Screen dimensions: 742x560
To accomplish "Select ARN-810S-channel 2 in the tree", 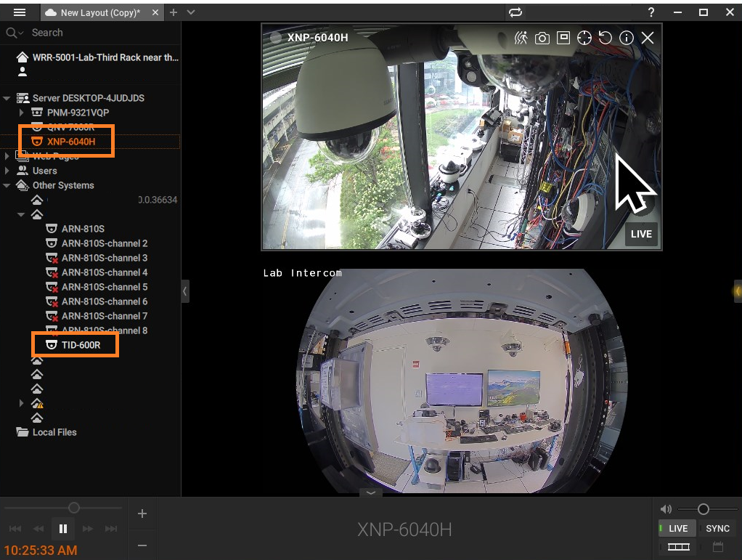I will [104, 243].
